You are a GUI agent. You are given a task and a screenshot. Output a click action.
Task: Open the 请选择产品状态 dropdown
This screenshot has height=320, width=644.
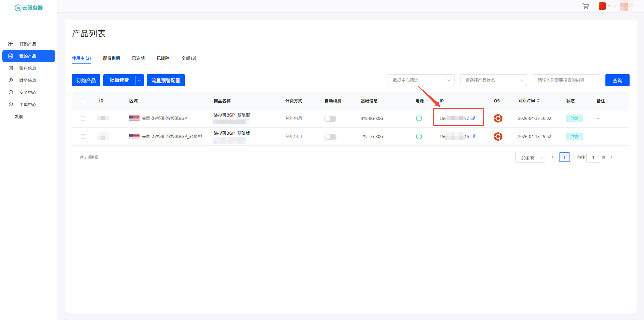493,80
